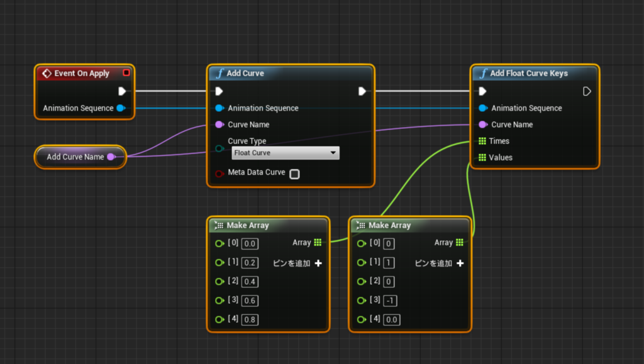Image resolution: width=644 pixels, height=364 pixels.
Task: Click Add Float Curve Keys' Animation Sequence pin
Action: (483, 108)
